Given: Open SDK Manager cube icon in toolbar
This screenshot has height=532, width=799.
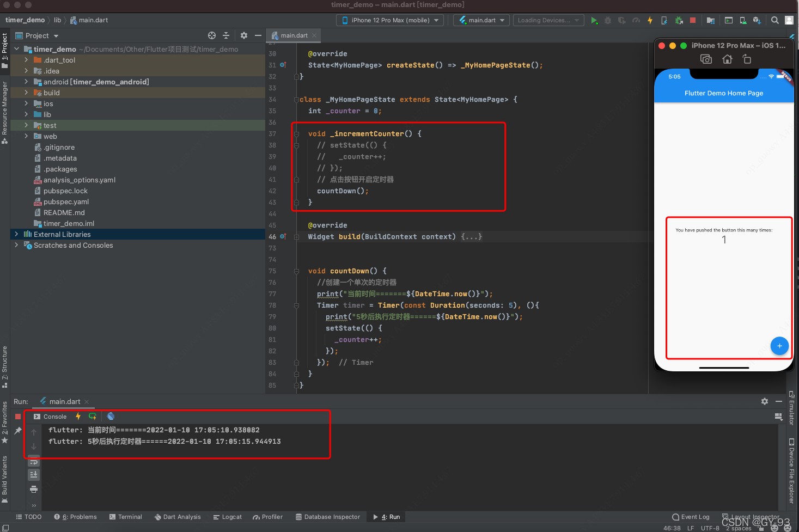Looking at the screenshot, I should (757, 20).
